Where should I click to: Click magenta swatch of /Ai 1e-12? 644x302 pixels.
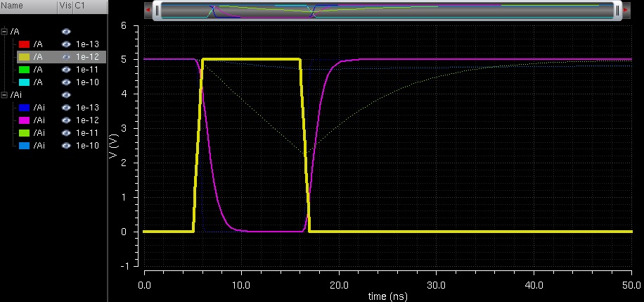coord(23,120)
